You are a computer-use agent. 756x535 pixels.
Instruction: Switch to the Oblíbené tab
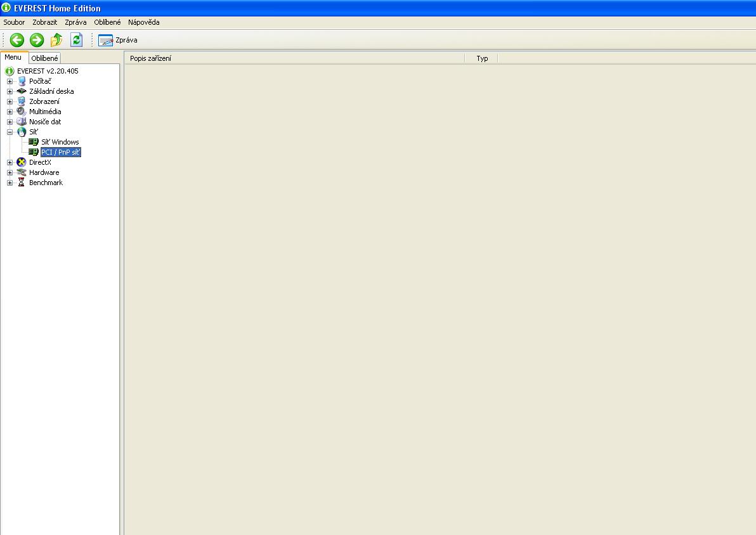pyautogui.click(x=44, y=58)
